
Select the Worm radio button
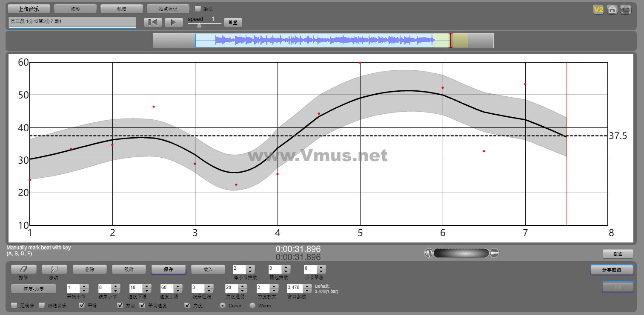coord(252,305)
